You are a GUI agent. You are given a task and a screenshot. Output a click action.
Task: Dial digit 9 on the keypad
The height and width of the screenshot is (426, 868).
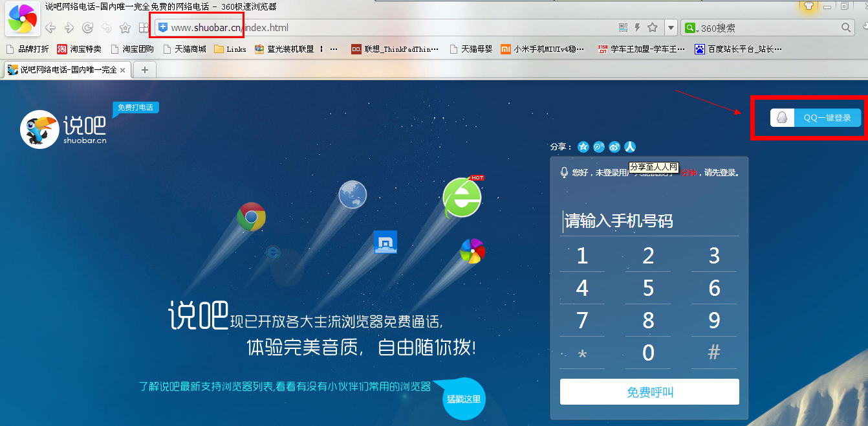(714, 320)
